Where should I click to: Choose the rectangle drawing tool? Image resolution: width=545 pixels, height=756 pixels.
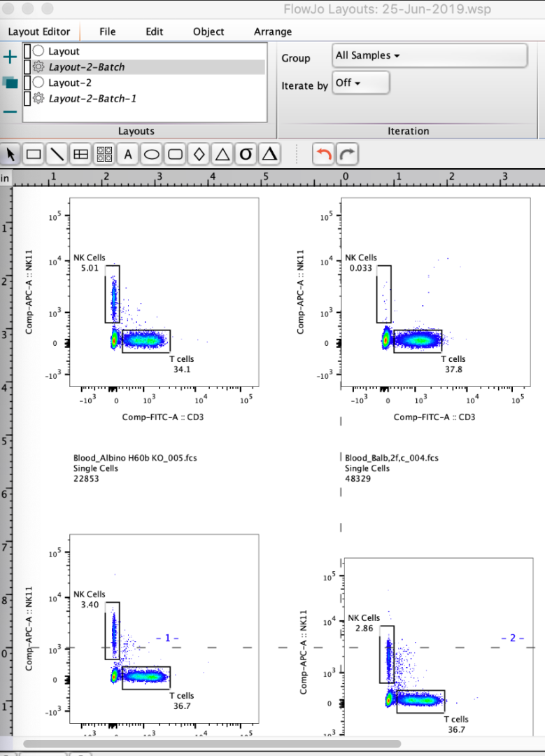pyautogui.click(x=34, y=154)
